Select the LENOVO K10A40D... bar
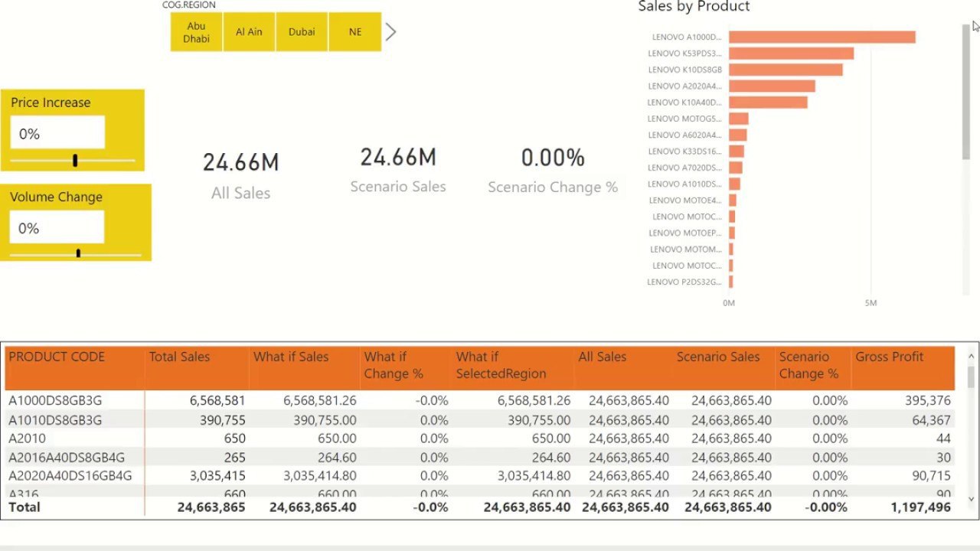Image resolution: width=980 pixels, height=551 pixels. tap(768, 102)
